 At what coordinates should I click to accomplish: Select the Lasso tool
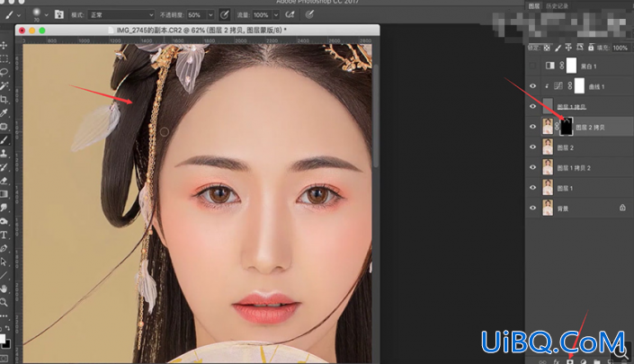tap(4, 72)
